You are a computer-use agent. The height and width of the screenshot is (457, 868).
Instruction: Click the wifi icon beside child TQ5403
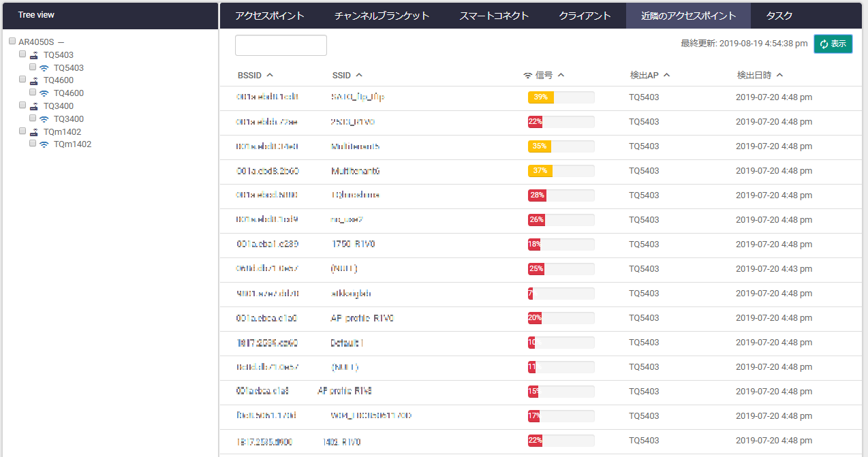(44, 68)
